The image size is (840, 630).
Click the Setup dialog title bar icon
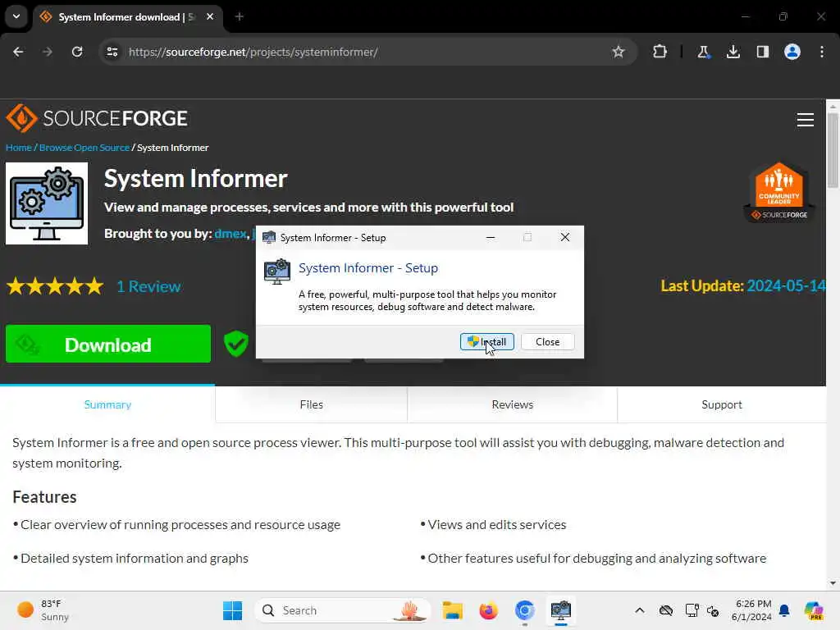tap(269, 237)
